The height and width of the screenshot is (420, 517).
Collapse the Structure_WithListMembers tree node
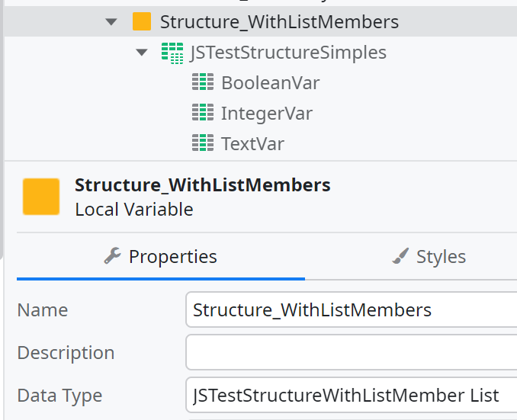tap(112, 22)
